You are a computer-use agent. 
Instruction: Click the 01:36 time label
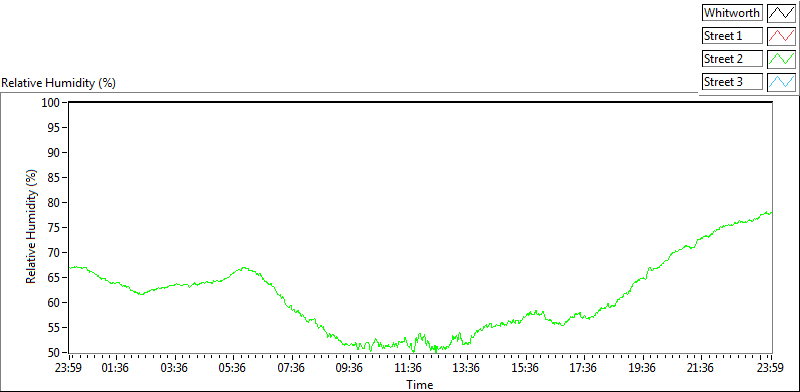[x=116, y=368]
